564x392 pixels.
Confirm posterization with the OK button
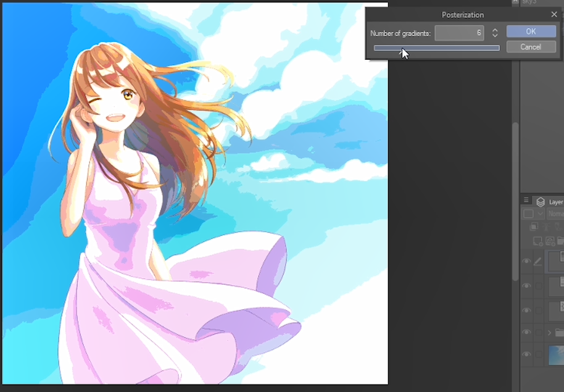[x=531, y=31]
